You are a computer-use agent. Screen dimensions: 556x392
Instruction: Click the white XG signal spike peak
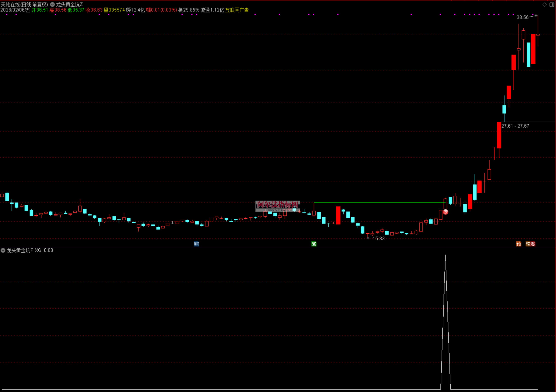click(x=445, y=256)
